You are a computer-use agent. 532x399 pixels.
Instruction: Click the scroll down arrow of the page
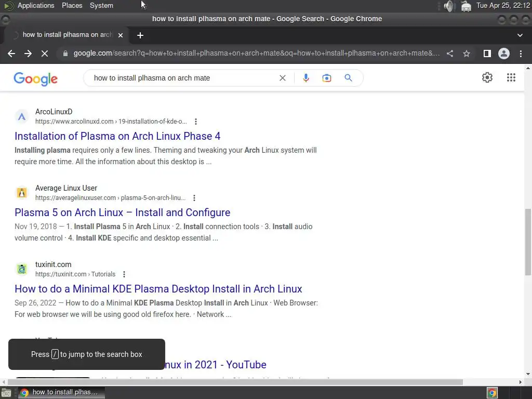click(528, 374)
